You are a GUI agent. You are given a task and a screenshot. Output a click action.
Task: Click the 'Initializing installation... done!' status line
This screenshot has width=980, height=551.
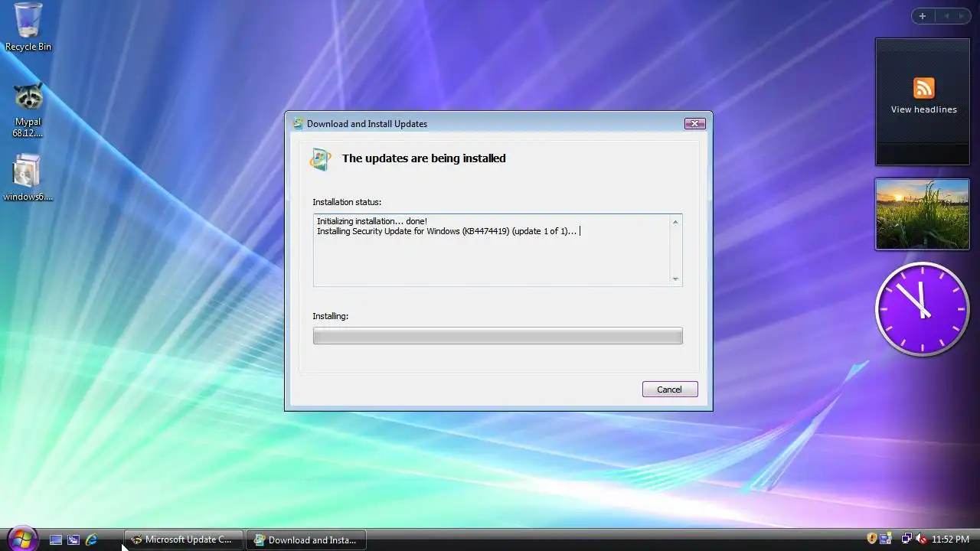coord(372,221)
